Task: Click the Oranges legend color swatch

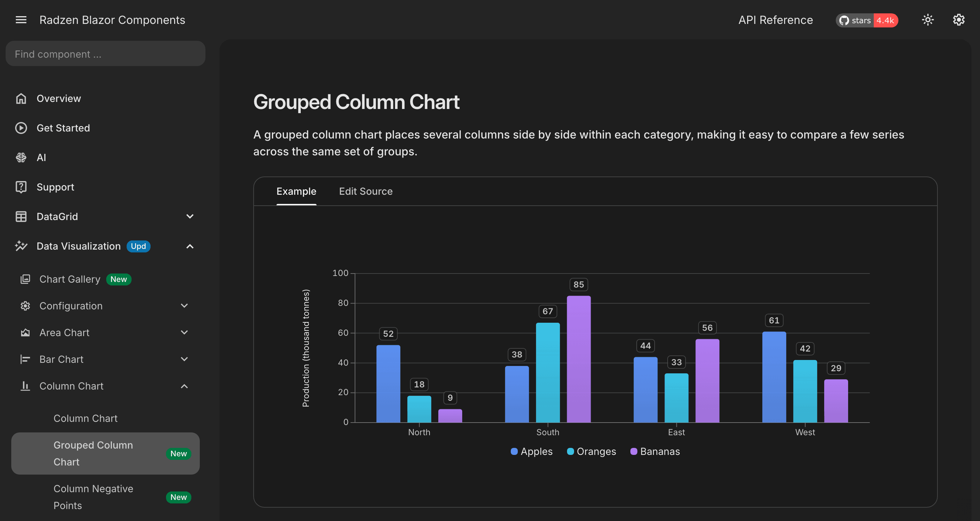Action: 570,451
